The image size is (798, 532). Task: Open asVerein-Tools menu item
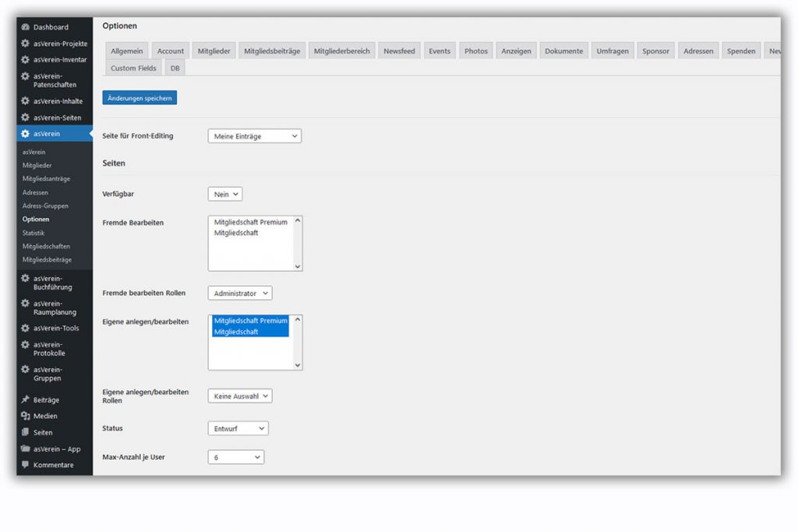coord(55,328)
